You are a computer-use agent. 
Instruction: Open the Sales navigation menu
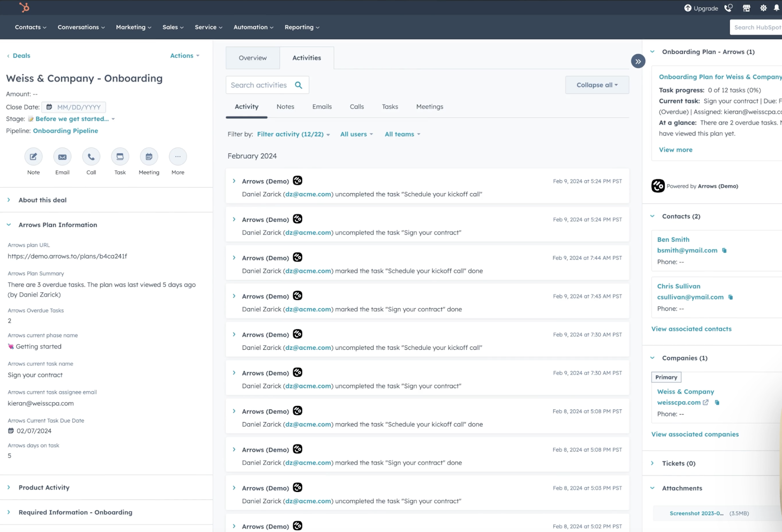click(x=173, y=27)
